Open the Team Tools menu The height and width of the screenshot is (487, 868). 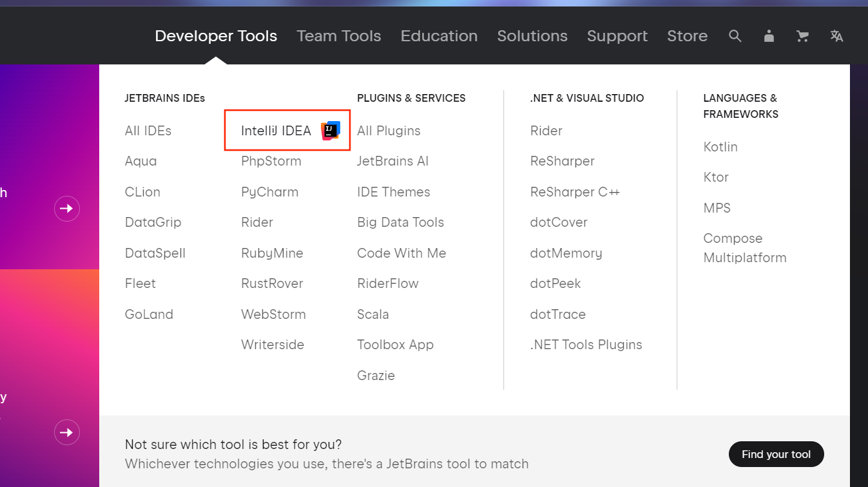(339, 36)
